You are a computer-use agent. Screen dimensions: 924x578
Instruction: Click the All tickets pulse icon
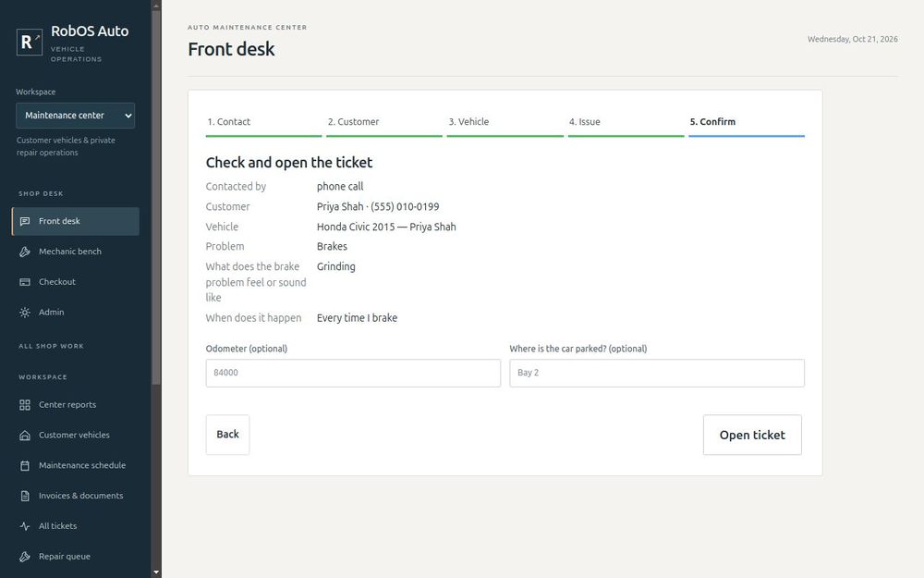tap(25, 526)
